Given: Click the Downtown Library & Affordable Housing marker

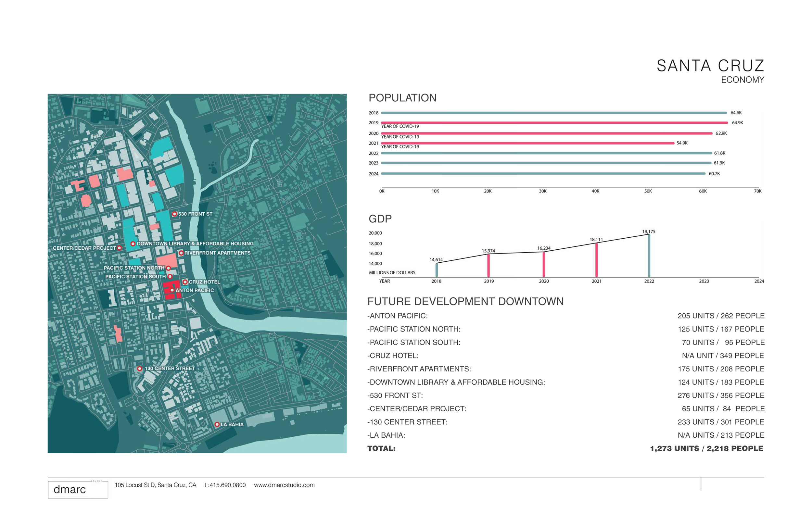Looking at the screenshot, I should (x=133, y=244).
